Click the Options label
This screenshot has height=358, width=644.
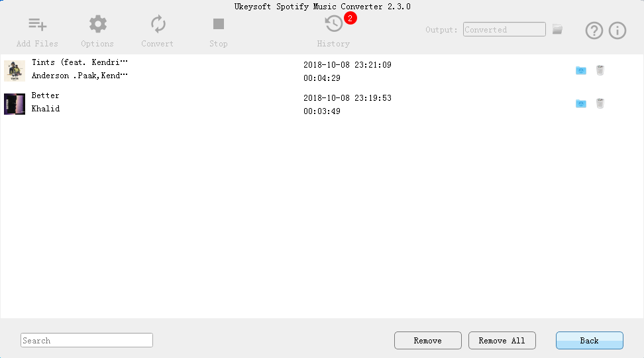tap(97, 44)
